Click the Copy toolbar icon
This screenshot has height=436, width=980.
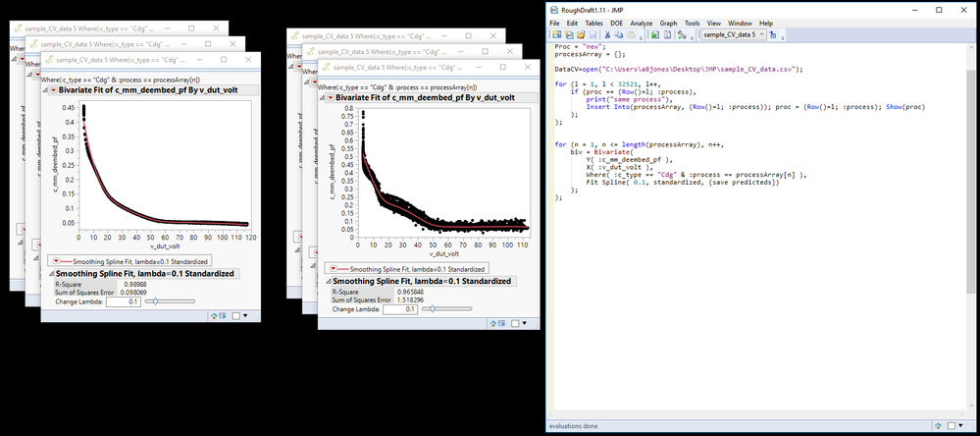click(x=619, y=34)
